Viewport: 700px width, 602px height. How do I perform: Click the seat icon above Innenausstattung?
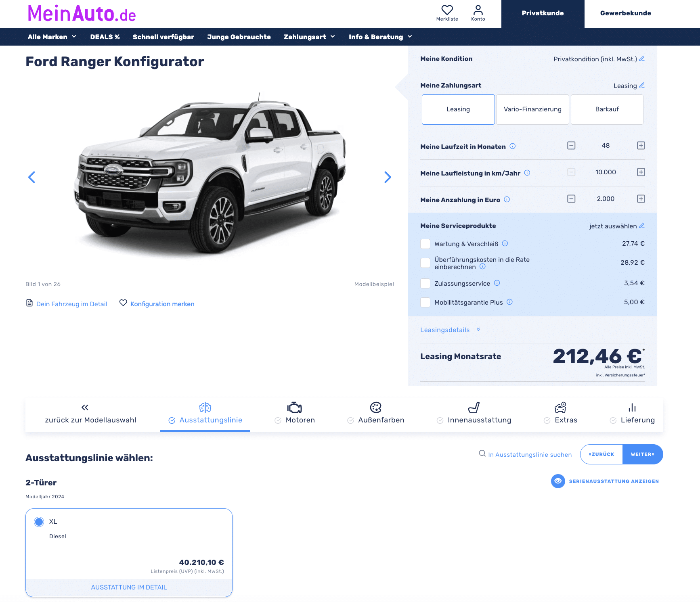(x=474, y=408)
